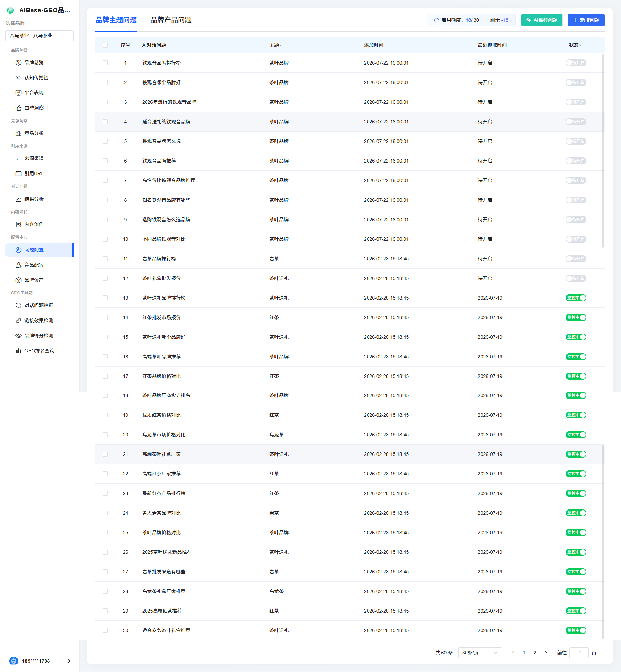Viewport: 621px width, 672px height.
Task: Click question text 2026年流行的铁观音品牌
Action: (x=169, y=102)
